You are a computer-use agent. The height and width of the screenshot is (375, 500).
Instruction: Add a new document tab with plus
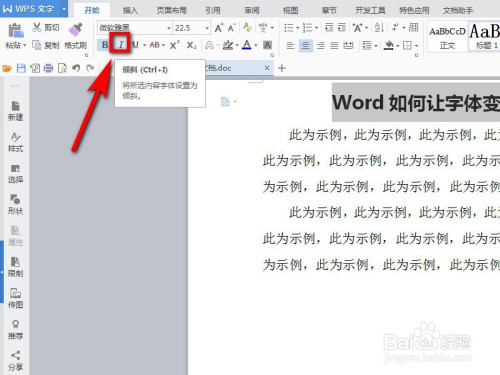point(282,68)
